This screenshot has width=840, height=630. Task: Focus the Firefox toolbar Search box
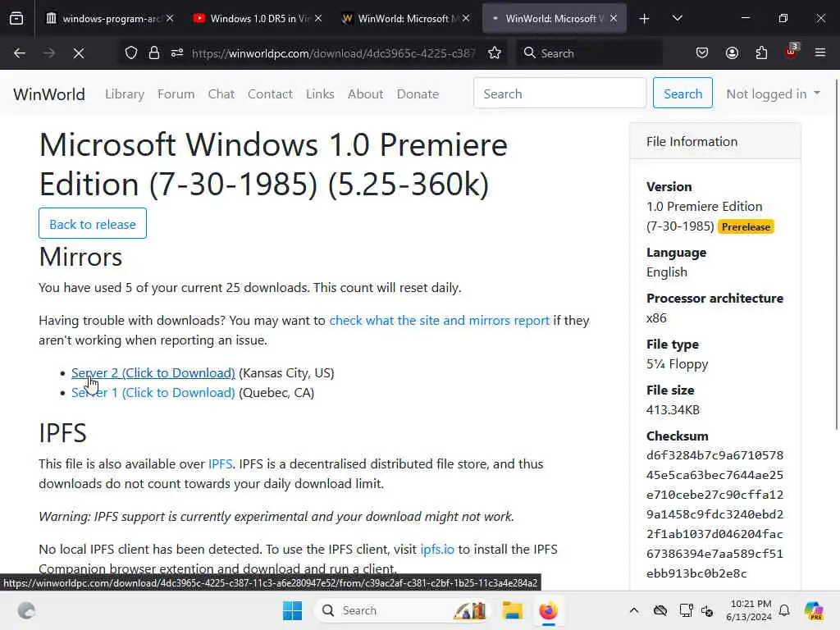point(589,53)
